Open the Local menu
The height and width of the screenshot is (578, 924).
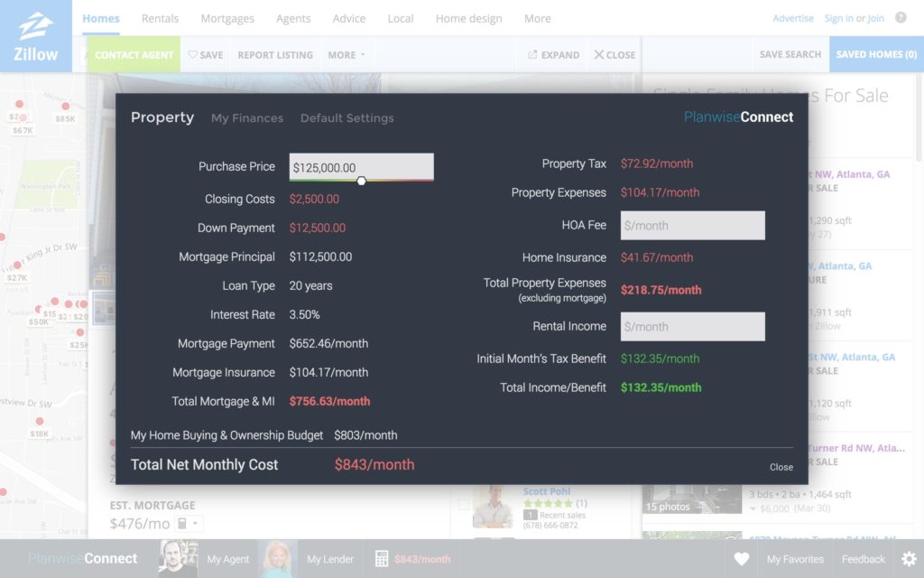tap(401, 18)
